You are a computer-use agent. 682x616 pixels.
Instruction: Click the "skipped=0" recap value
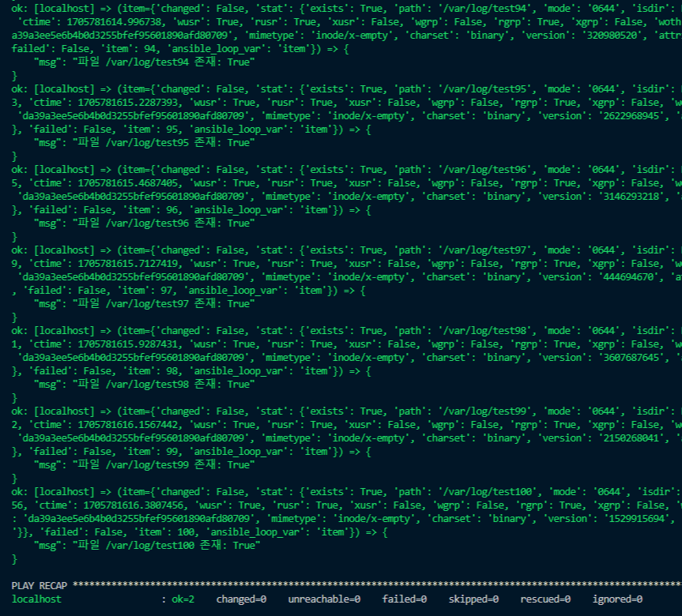coord(473,599)
